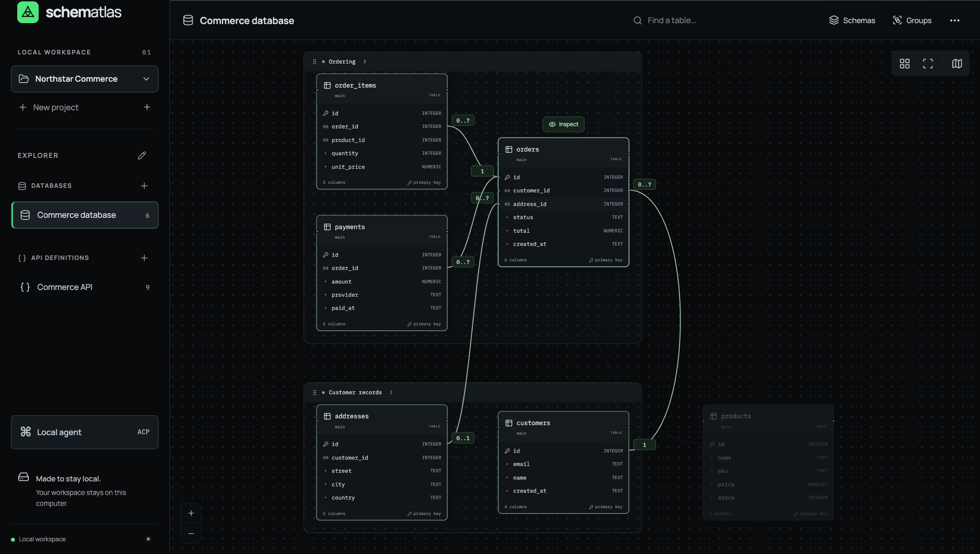Open the Local agent ACP panel
The width and height of the screenshot is (980, 554).
(85, 432)
